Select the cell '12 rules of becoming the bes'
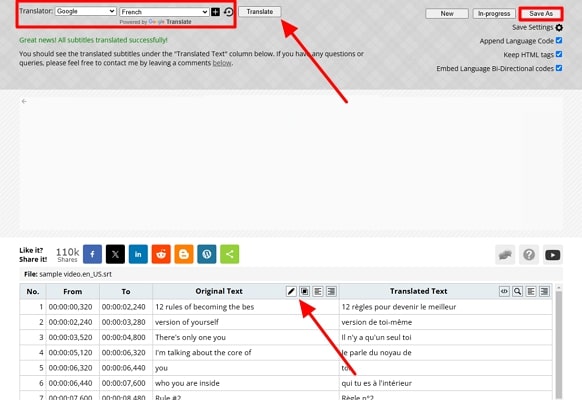This screenshot has height=400, width=582. [246, 307]
